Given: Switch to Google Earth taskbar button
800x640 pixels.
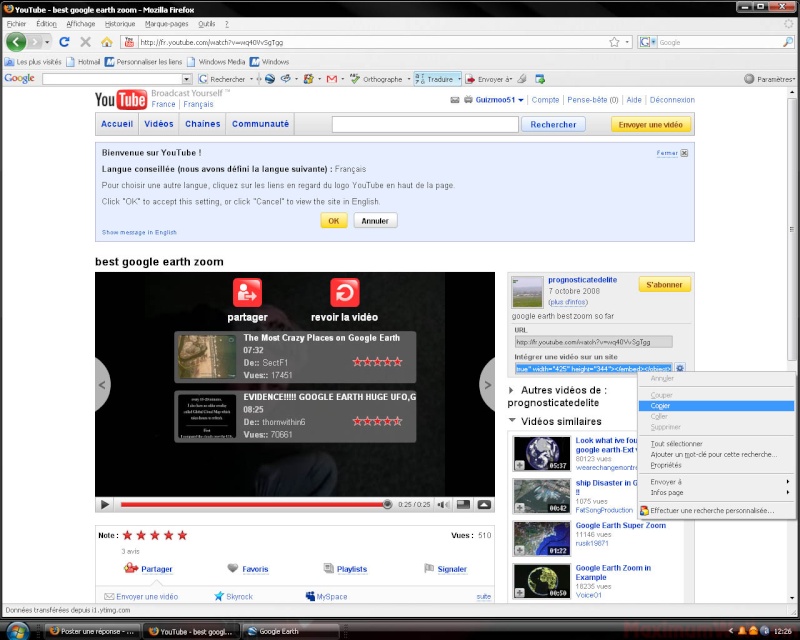Looking at the screenshot, I should [289, 631].
